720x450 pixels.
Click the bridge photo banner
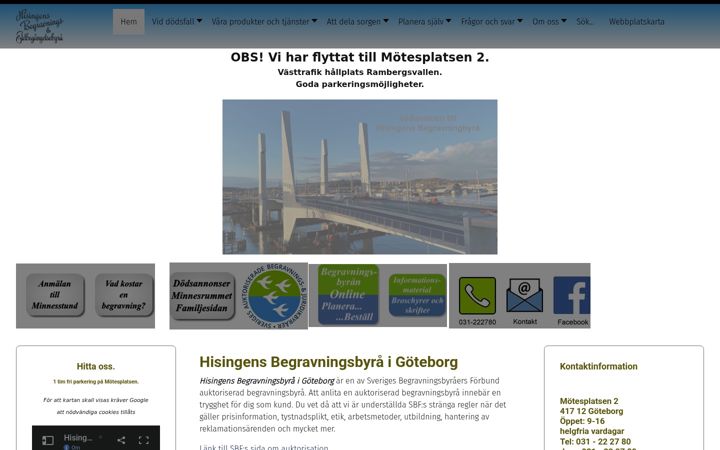pos(360,177)
